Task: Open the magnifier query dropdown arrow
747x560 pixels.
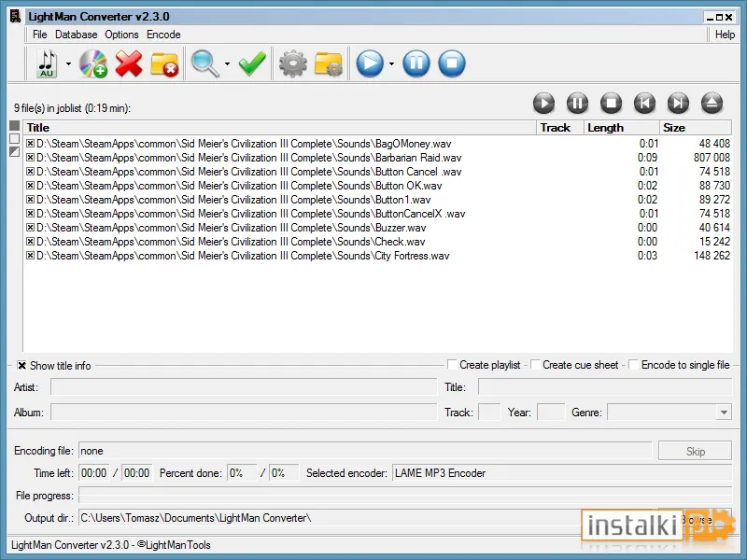Action: (x=227, y=63)
